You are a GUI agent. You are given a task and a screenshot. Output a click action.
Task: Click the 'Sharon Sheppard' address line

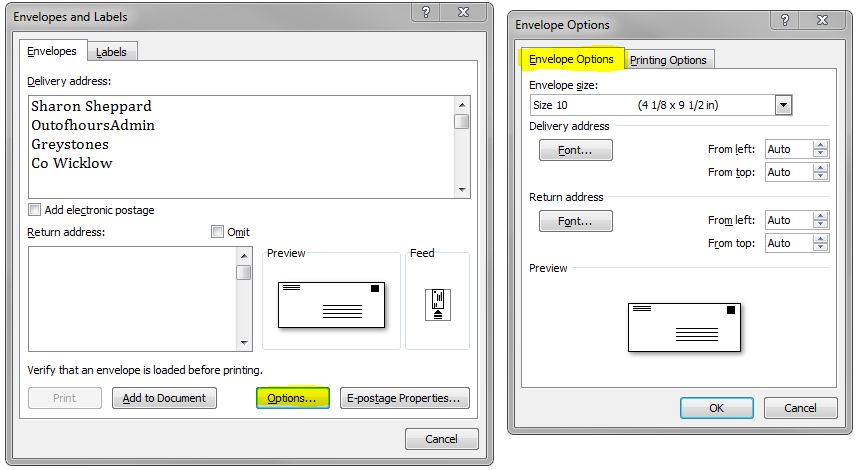[x=91, y=106]
